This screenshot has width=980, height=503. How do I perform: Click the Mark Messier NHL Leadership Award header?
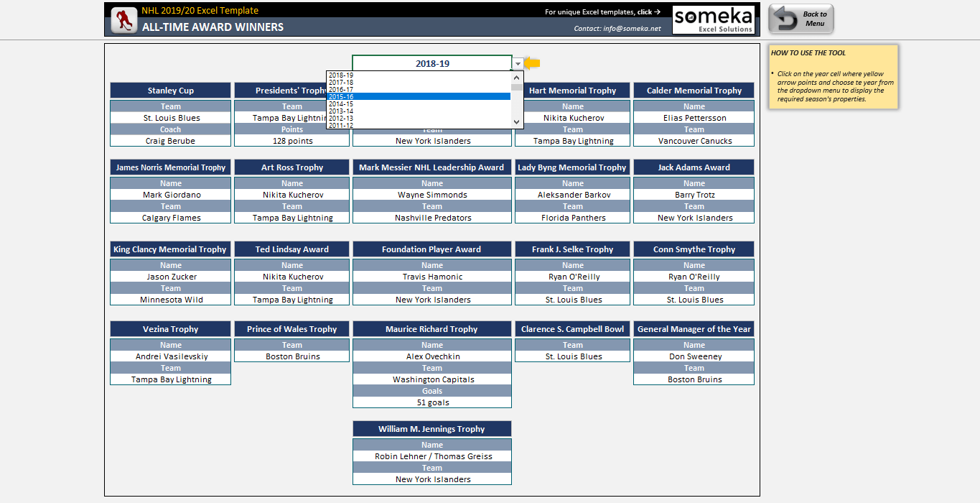pos(432,167)
